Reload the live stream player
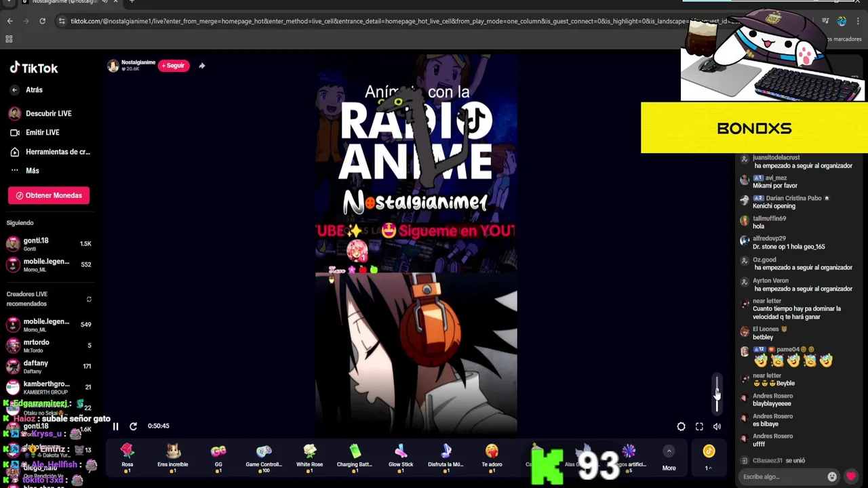Screen dimensions: 868x488 [x=133, y=426]
